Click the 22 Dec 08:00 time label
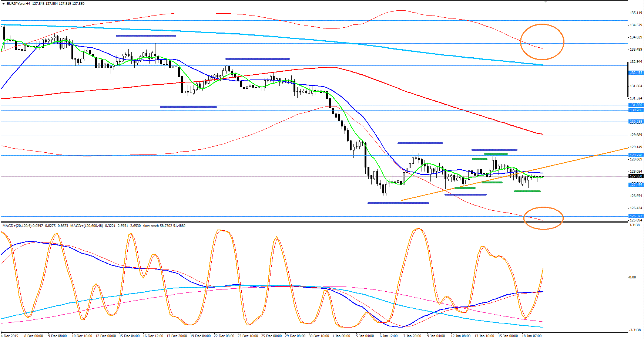Image resolution: width=644 pixels, height=339 pixels. (x=224, y=336)
